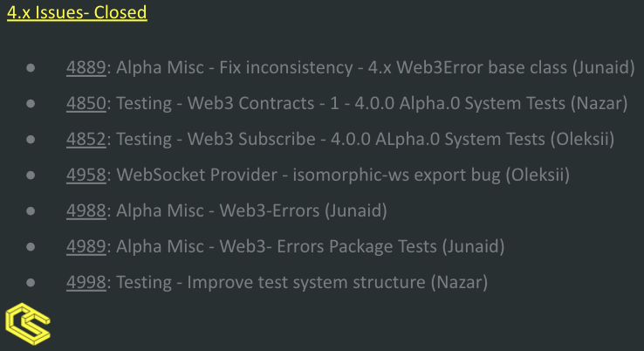Screen dimensions: 644x351
Task: Open issue link 4850
Action: coord(86,104)
